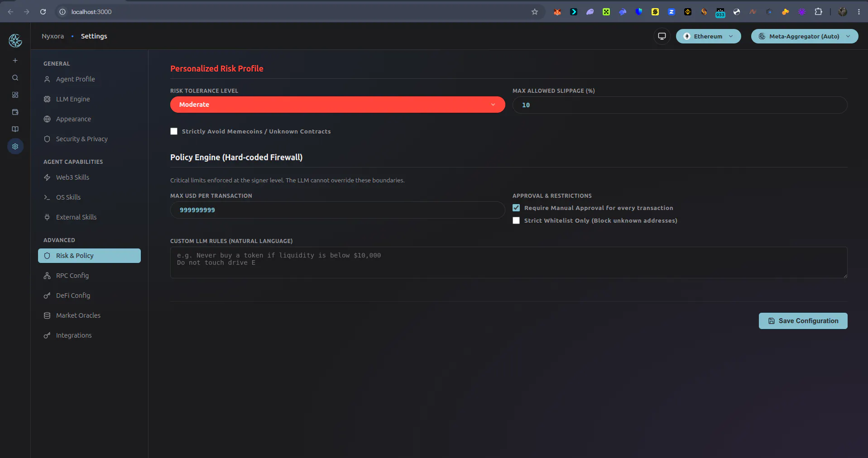Screen dimensions: 868x458
Task: Open the browser extensions puzzle icon
Action: (818, 12)
